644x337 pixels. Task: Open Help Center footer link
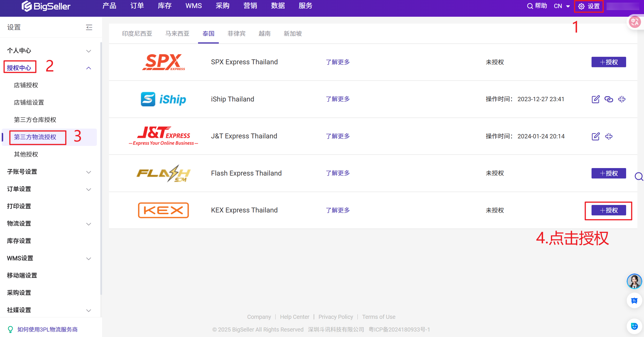295,317
